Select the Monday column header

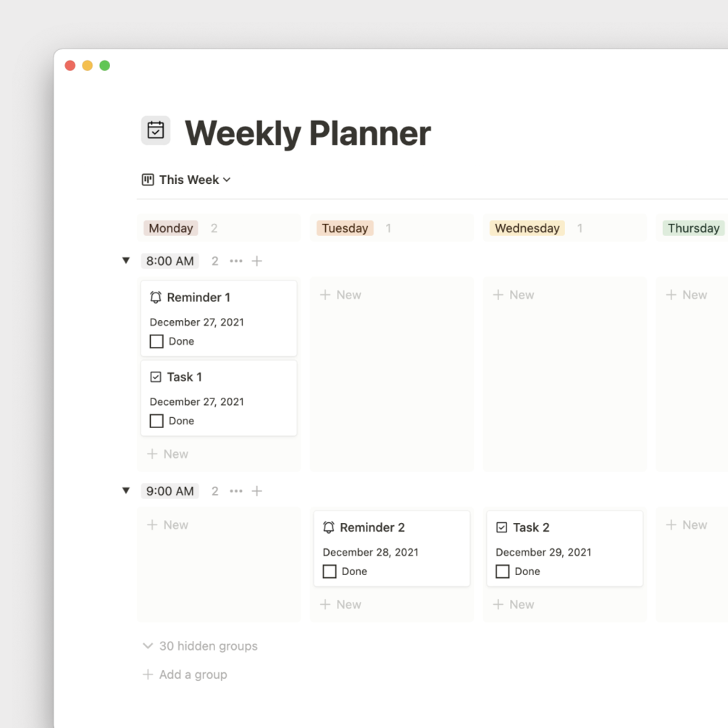(x=170, y=228)
